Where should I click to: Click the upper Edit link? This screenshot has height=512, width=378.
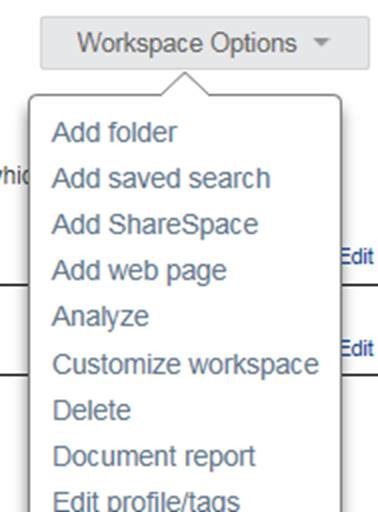pos(356,256)
